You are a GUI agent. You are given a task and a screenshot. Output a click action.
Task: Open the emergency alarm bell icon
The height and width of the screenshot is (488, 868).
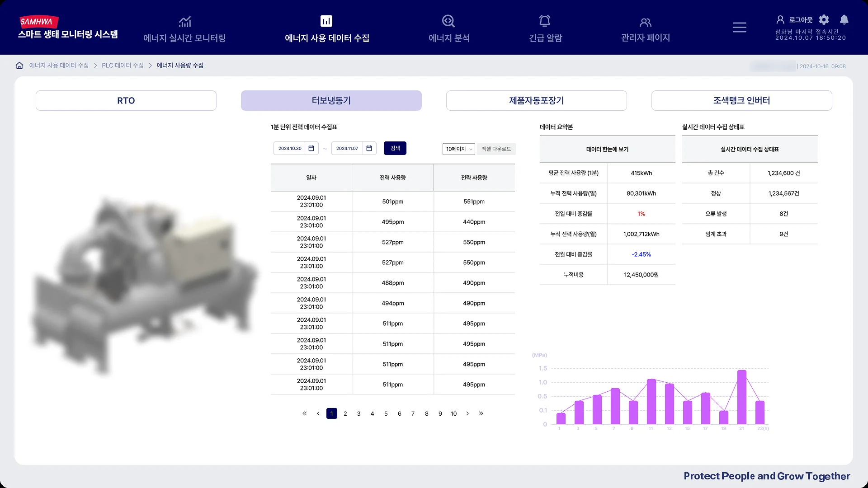(x=545, y=21)
